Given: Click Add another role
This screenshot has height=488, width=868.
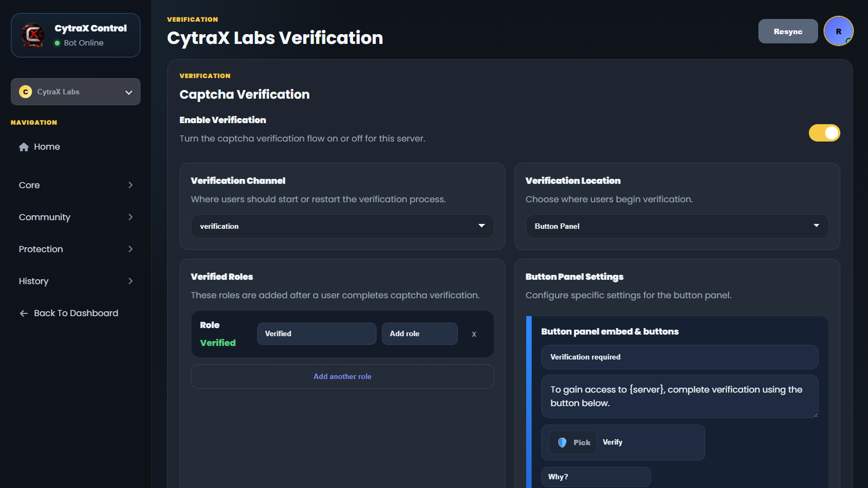Looking at the screenshot, I should click(342, 377).
